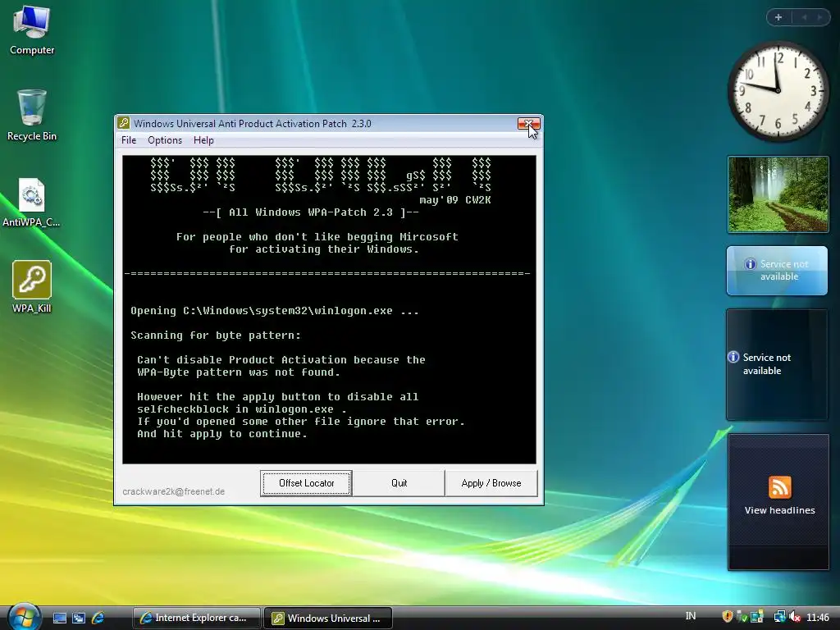
Task: Click the Windows Start orb
Action: [x=24, y=618]
